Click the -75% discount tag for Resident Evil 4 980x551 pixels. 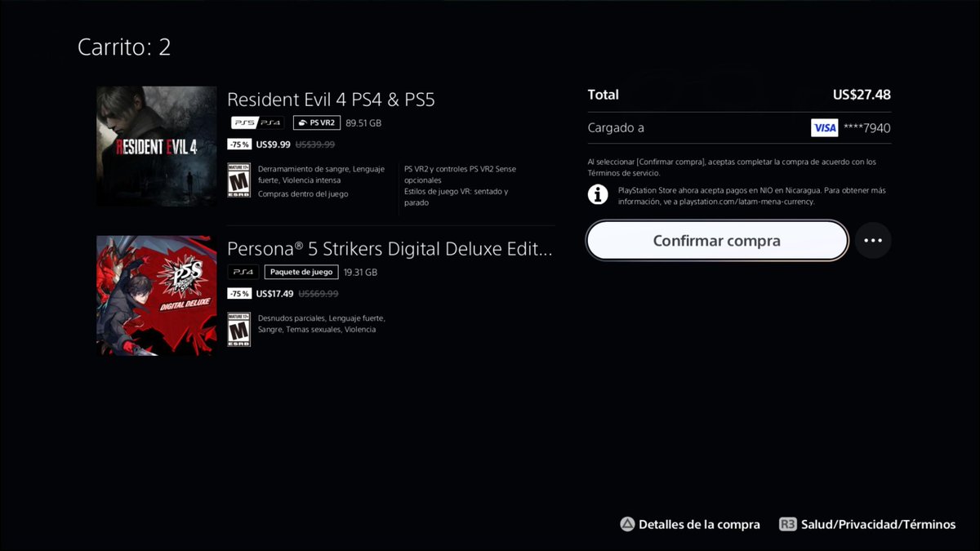[x=239, y=144]
